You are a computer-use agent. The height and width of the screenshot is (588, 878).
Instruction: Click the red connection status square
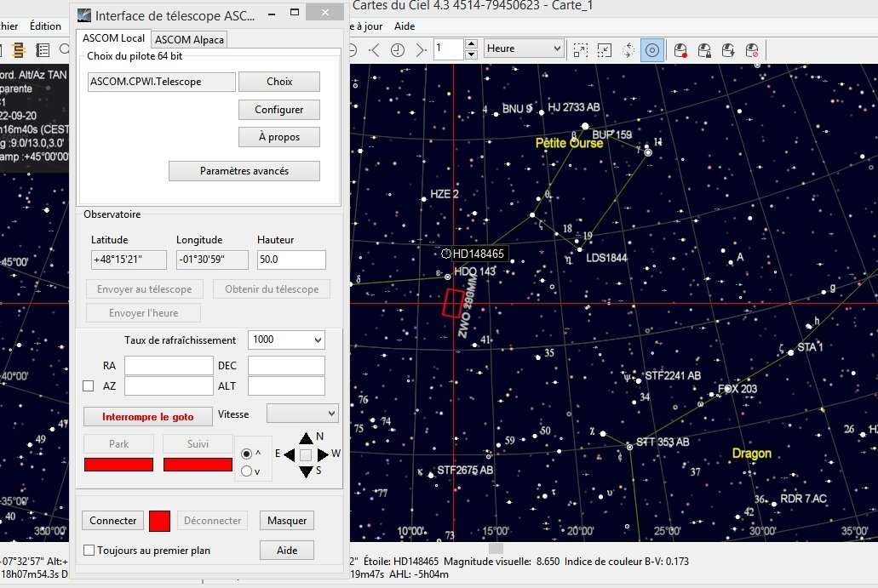[159, 521]
